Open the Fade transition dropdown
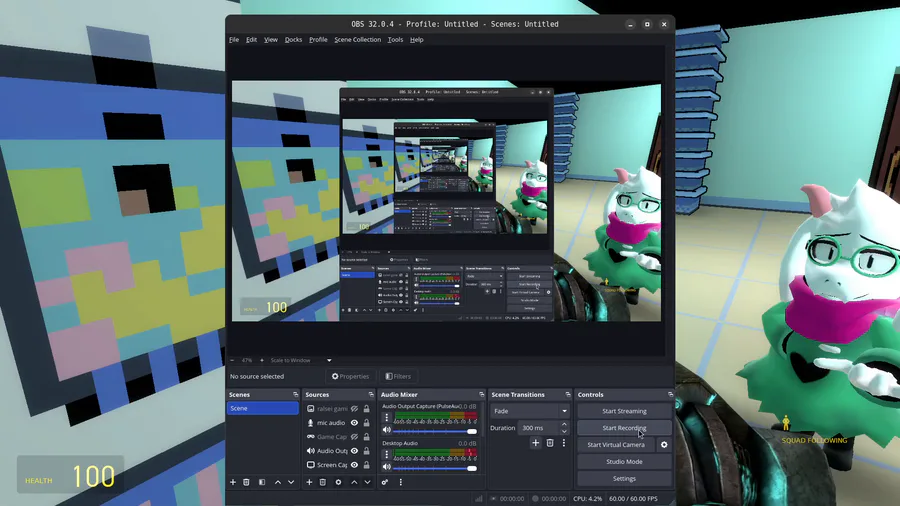 coord(530,411)
